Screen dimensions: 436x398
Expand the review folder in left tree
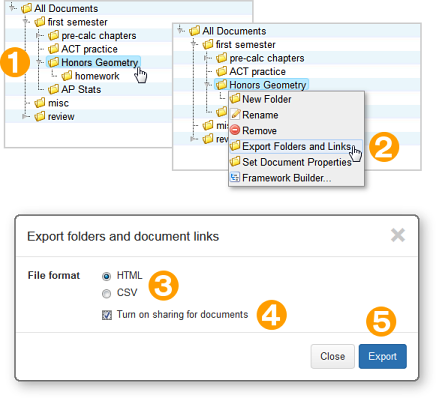pyautogui.click(x=25, y=116)
